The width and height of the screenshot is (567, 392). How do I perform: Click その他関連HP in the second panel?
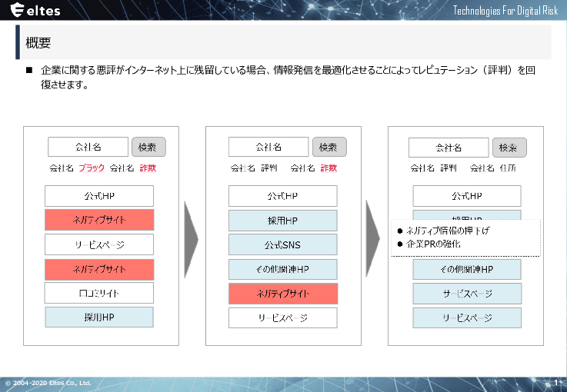point(283,269)
